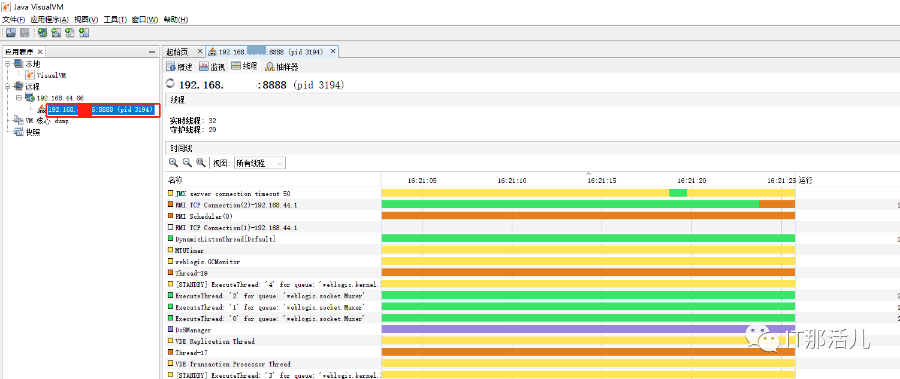Click green segment in JMX server timeline
900x379 pixels.
[x=678, y=194]
